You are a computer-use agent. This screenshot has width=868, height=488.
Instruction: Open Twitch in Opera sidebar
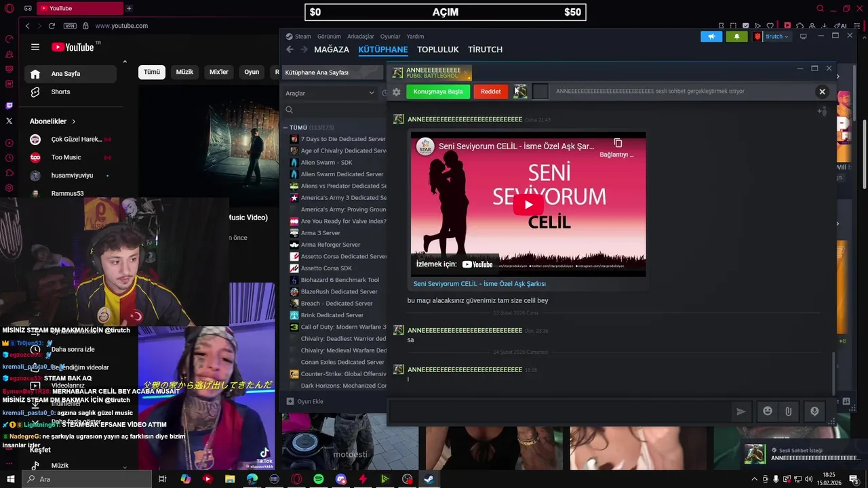9,106
